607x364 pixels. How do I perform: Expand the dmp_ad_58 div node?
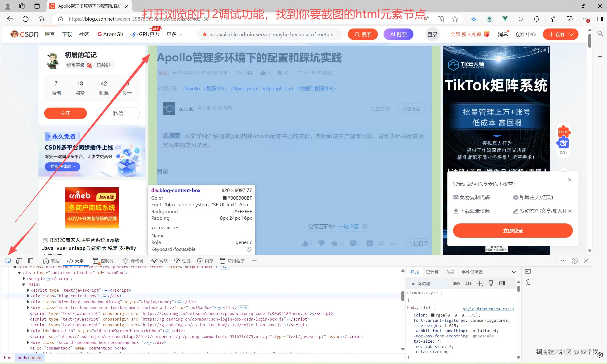(28, 331)
